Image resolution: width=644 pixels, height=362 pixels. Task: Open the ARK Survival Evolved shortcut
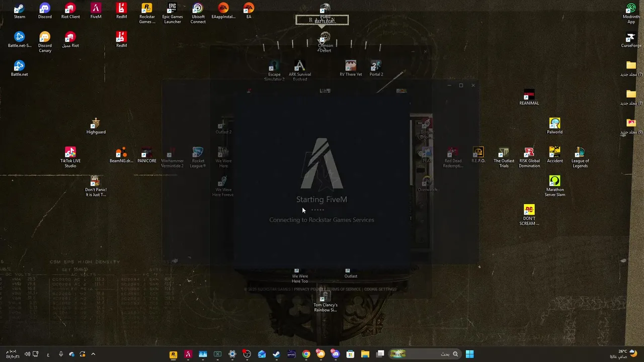[x=300, y=71]
